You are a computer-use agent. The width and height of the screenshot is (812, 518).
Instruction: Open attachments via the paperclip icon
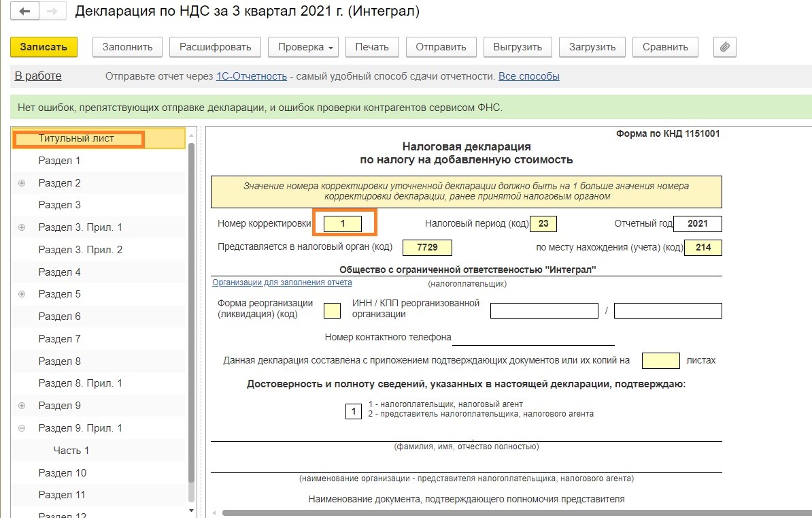click(x=724, y=47)
